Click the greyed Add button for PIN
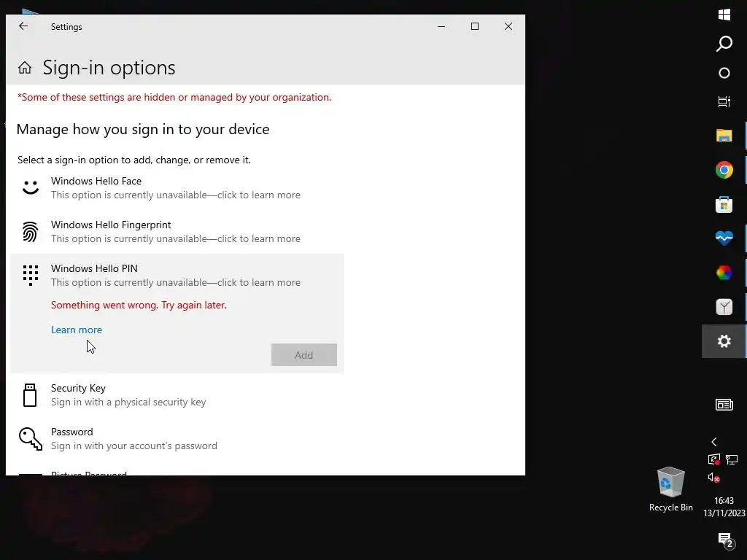The width and height of the screenshot is (747, 560). click(x=304, y=355)
